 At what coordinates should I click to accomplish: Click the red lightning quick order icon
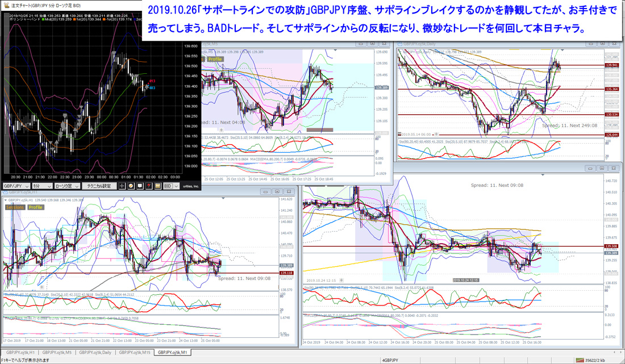point(149,186)
